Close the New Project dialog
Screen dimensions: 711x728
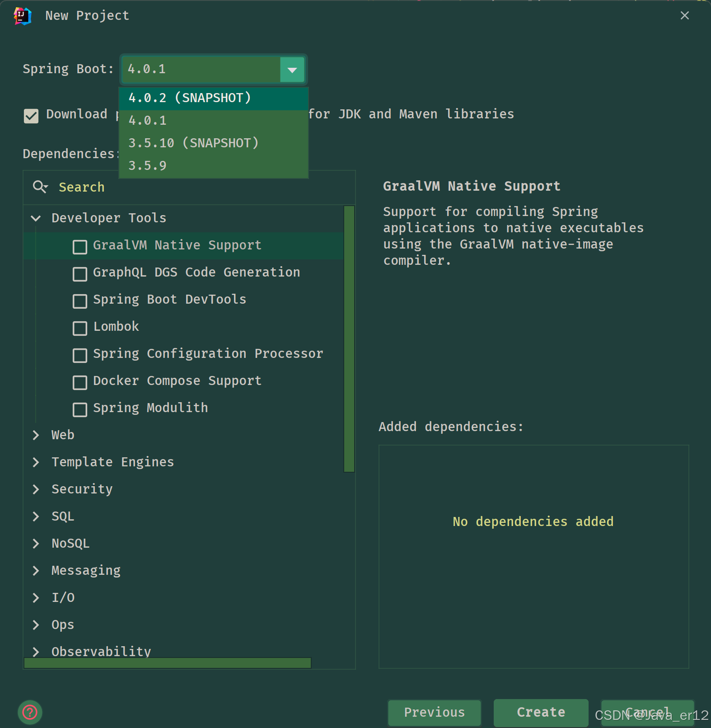pyautogui.click(x=684, y=16)
